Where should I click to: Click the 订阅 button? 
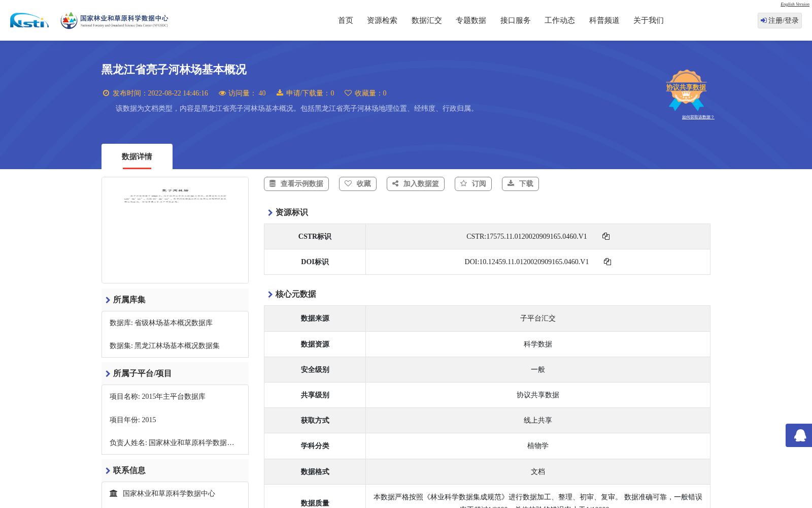point(473,184)
